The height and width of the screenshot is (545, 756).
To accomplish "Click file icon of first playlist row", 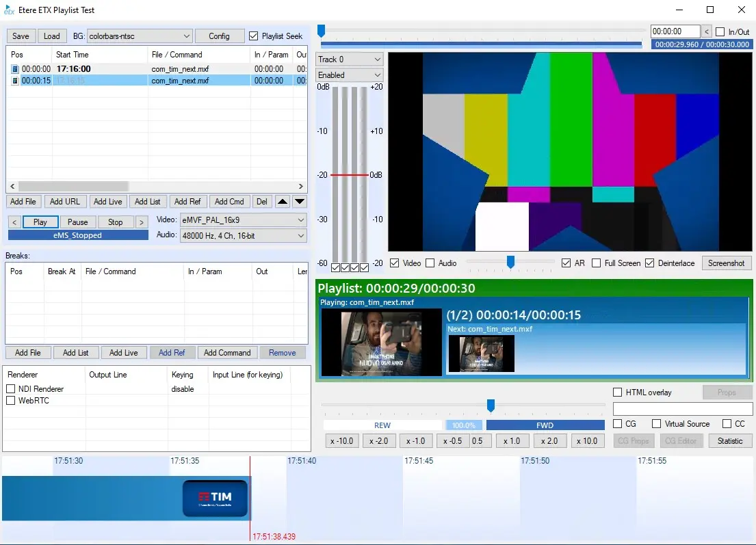I will click(x=15, y=69).
